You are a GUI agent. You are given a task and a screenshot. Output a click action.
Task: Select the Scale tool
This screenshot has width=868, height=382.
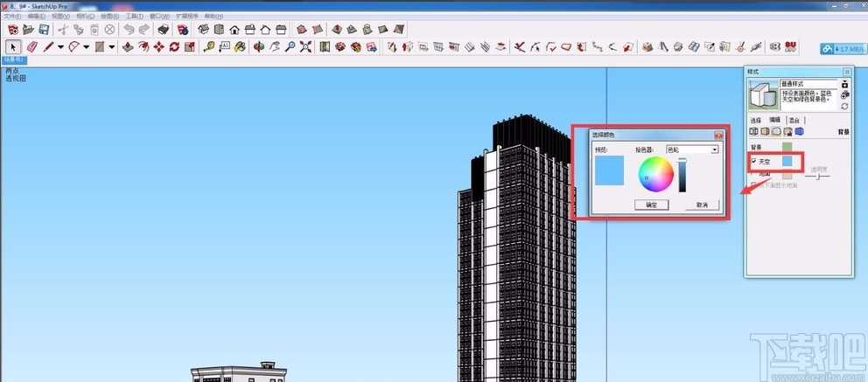[x=190, y=46]
